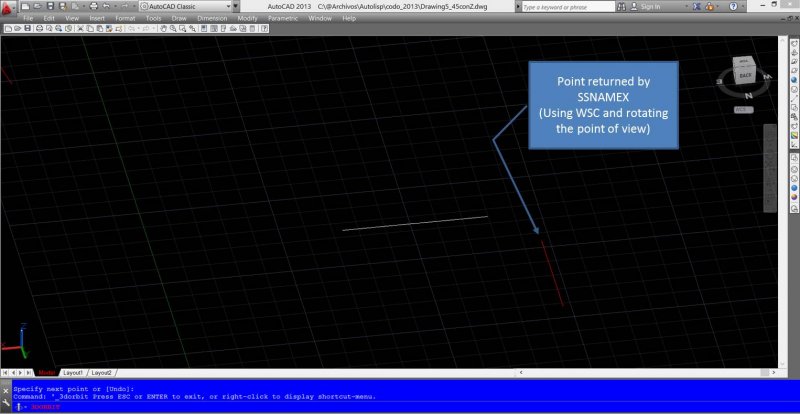Click New in the Quick Access toolbar
Viewport: 800px width, 414px height.
25,7
